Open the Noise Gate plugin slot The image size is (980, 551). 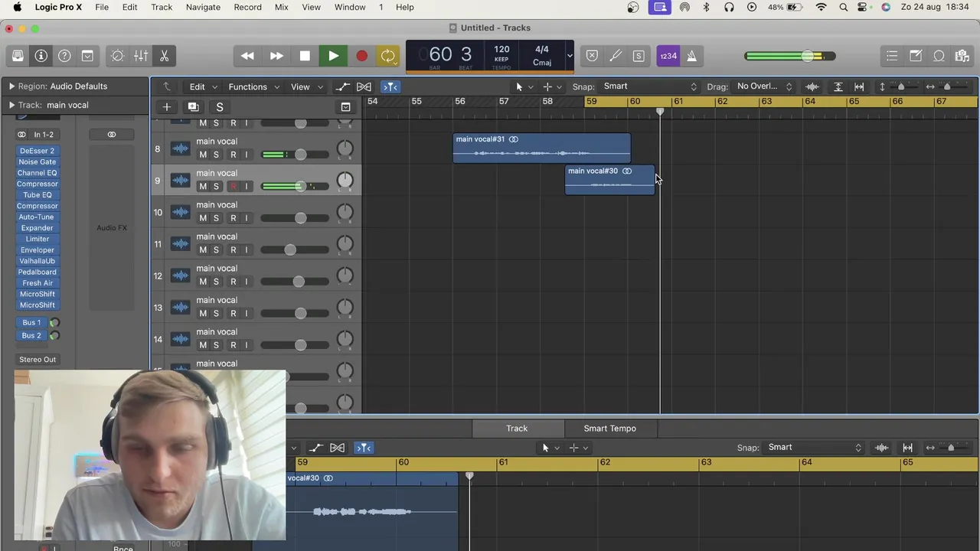tap(37, 162)
